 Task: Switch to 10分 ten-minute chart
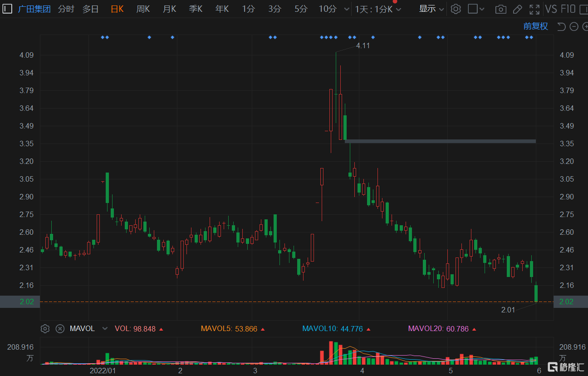(328, 9)
